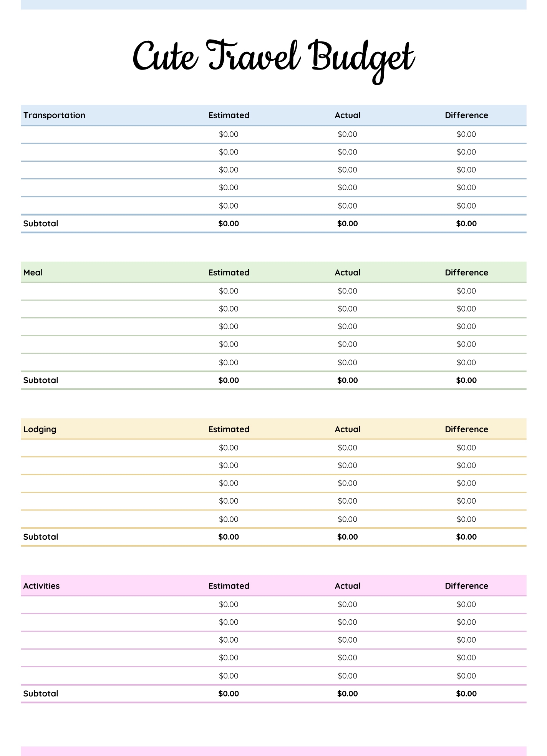Click Meal Subtotal Estimated amount
The image size is (547, 756).
[x=229, y=380]
